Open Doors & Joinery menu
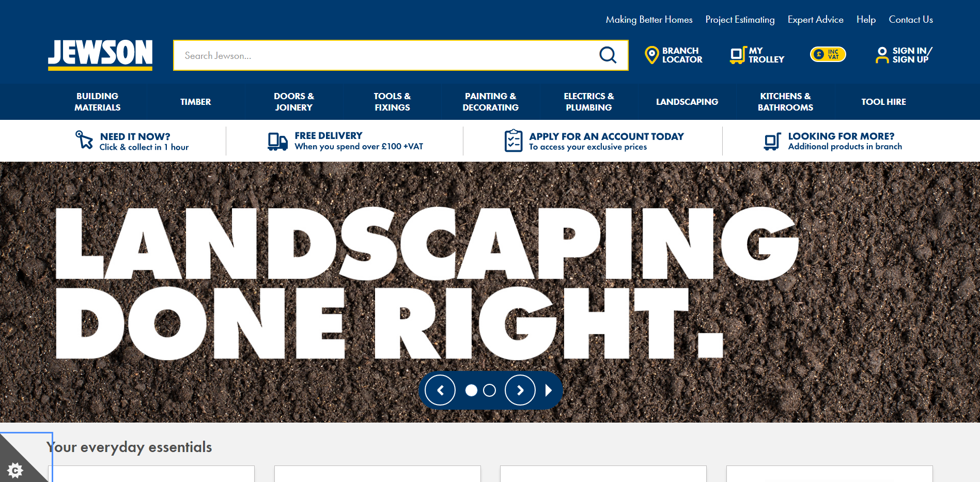980x482 pixels. point(294,102)
